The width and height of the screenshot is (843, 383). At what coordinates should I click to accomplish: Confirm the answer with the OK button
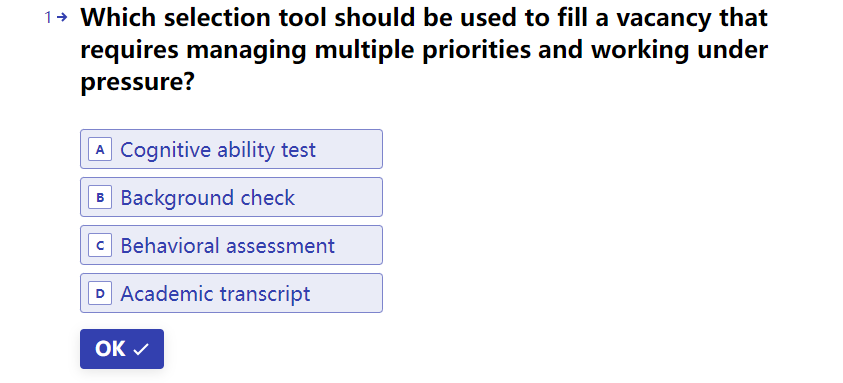[x=122, y=349]
